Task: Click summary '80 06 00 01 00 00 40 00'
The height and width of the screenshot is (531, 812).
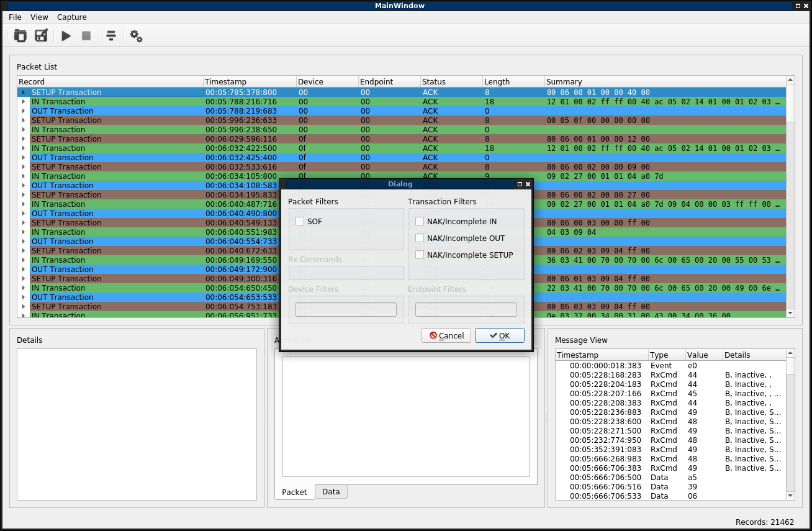Action: [x=598, y=93]
